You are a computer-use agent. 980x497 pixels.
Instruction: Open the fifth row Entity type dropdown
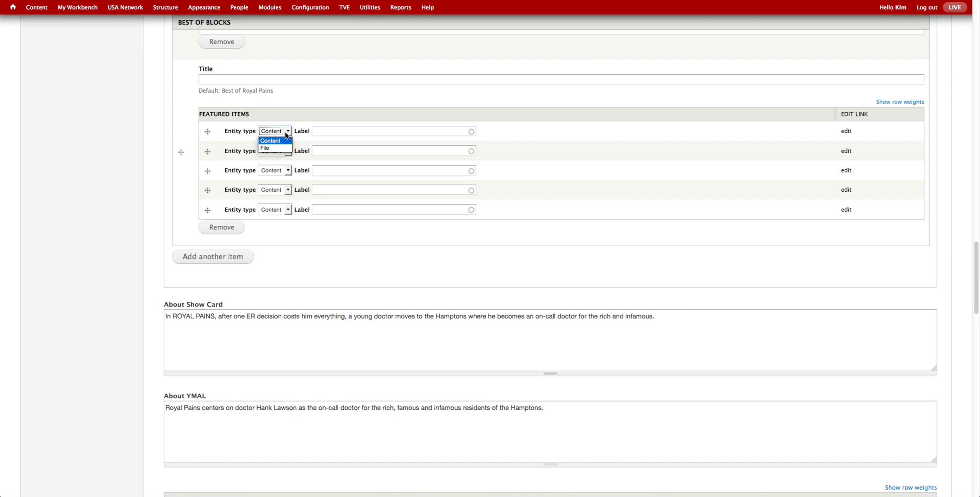[x=274, y=210]
